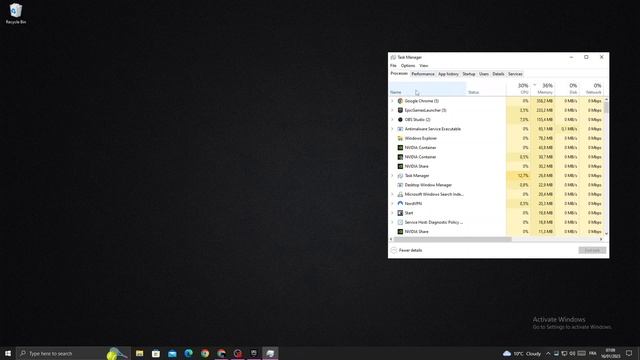Open the Cloudy weather widget in taskbar
640x360 pixels.
(522, 353)
